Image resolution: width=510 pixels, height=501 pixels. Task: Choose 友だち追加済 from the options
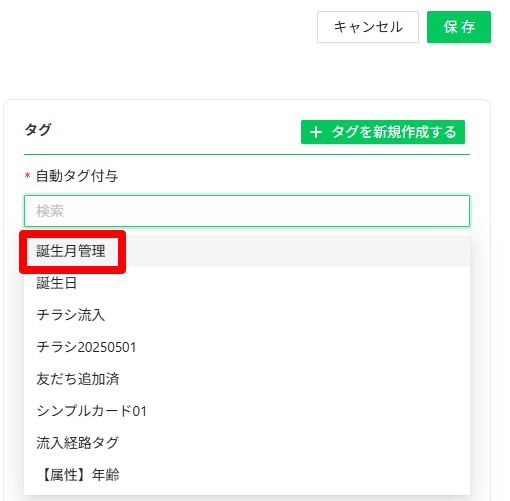pos(247,379)
